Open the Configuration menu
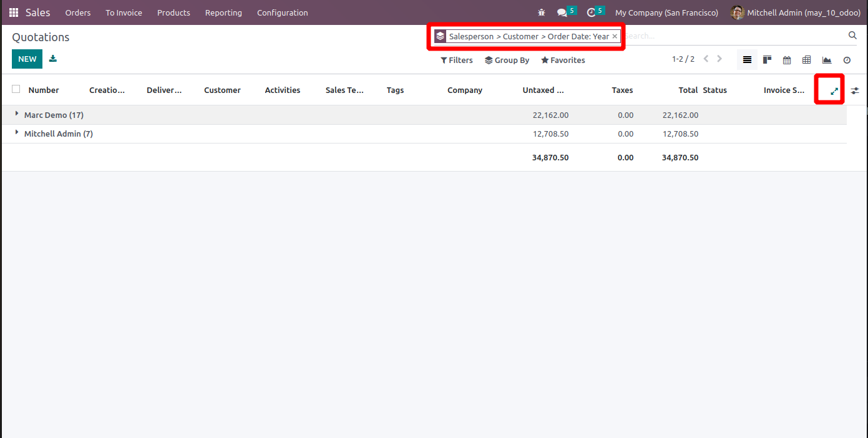Image resolution: width=868 pixels, height=438 pixels. (x=283, y=12)
